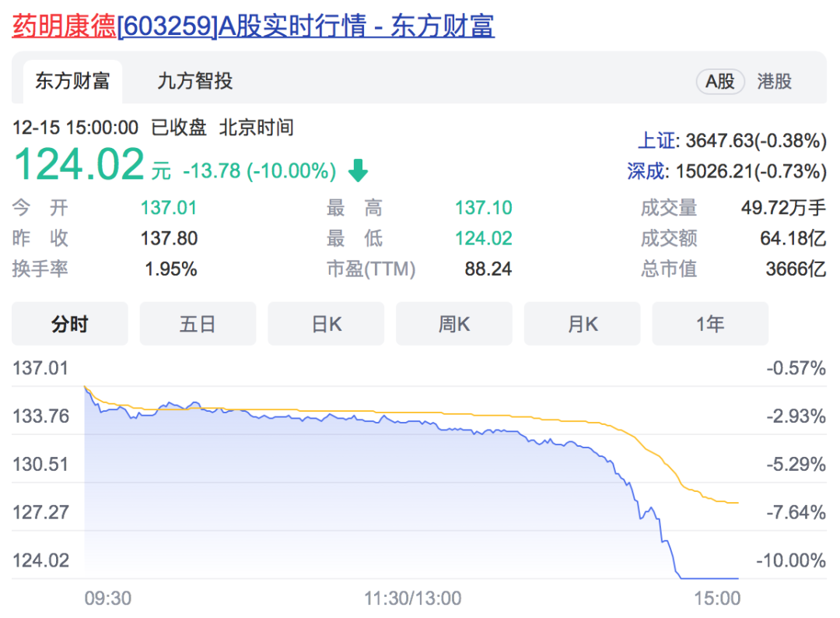Show the 日K daily candlestick chart
This screenshot has width=840, height=618.
point(326,324)
